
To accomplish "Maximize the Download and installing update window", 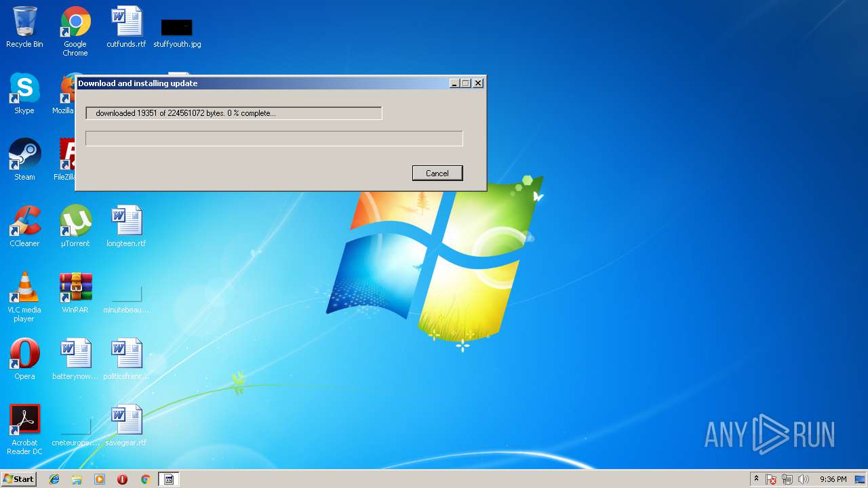I will pos(466,83).
